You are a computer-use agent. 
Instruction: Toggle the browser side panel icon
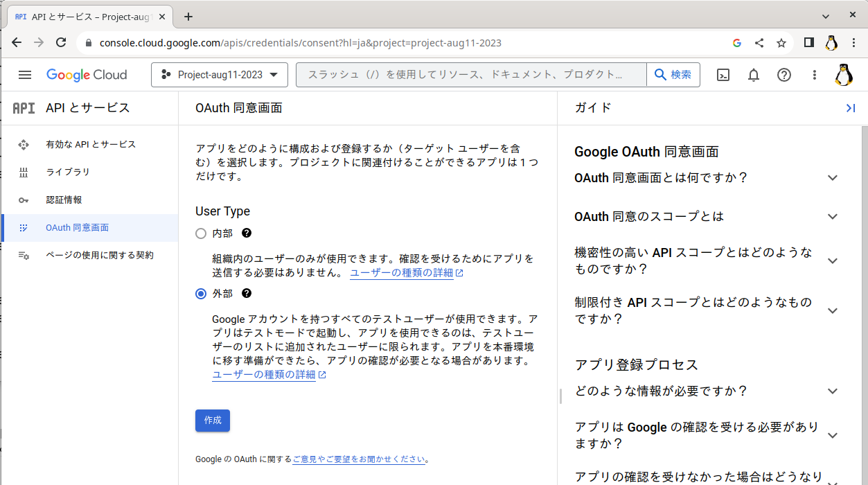click(809, 43)
